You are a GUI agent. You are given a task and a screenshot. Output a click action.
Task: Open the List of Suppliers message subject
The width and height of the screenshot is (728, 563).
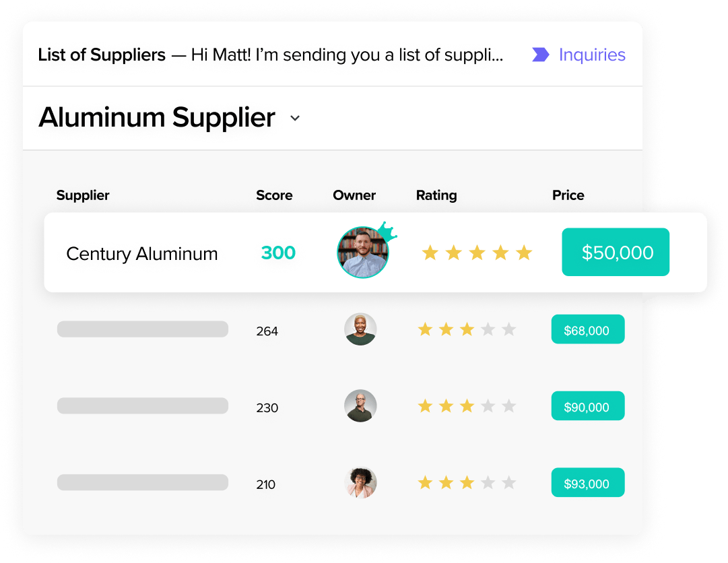(102, 55)
